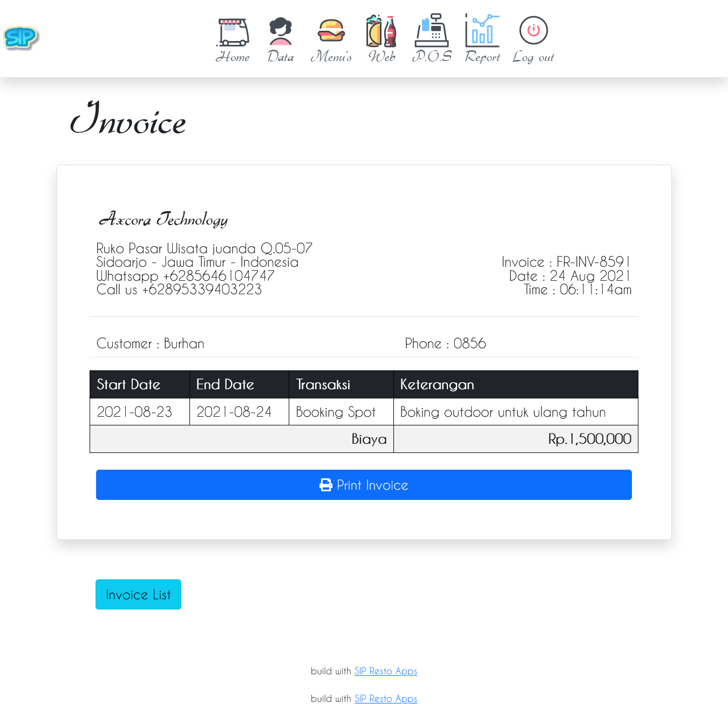Click the Menu's label in navigation

[331, 57]
